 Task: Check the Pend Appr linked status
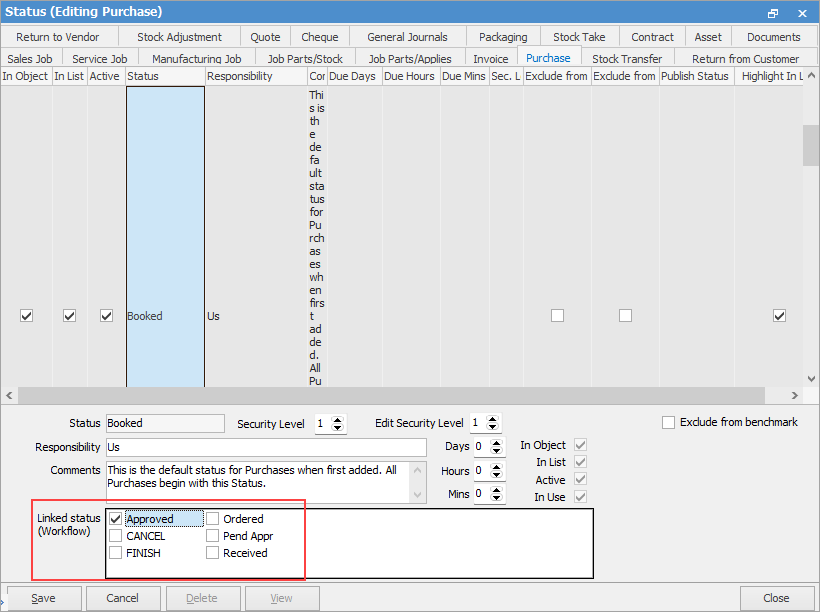click(x=213, y=536)
